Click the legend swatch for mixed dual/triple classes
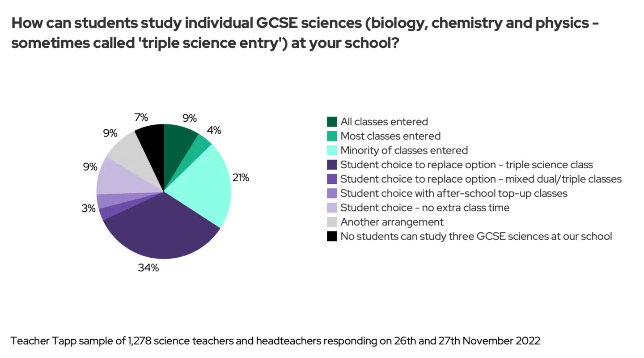644x358 pixels. click(x=332, y=179)
